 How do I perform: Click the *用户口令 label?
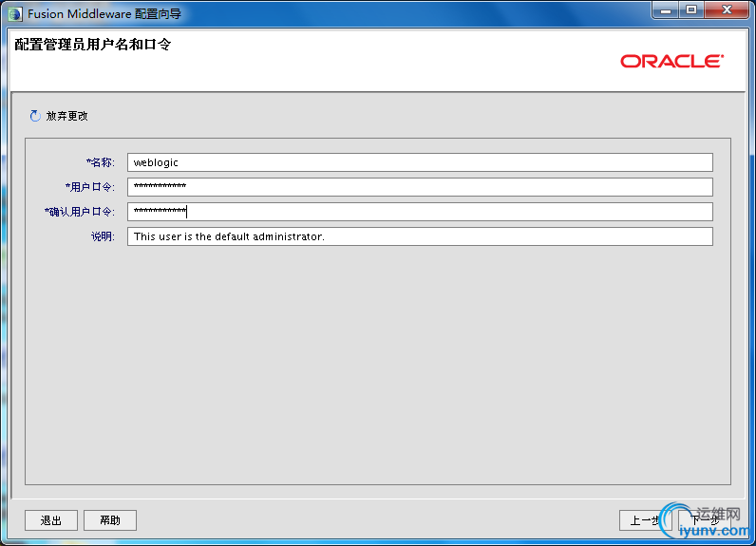point(90,187)
